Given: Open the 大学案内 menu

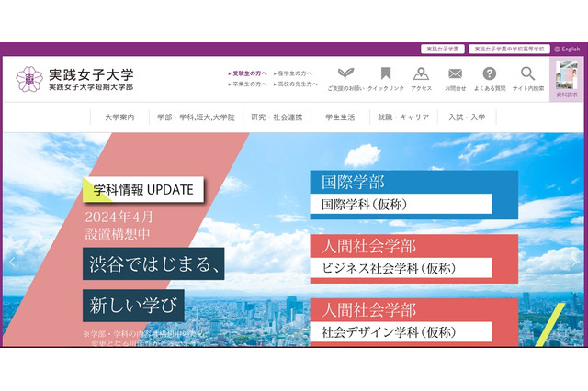Looking at the screenshot, I should pos(119,117).
